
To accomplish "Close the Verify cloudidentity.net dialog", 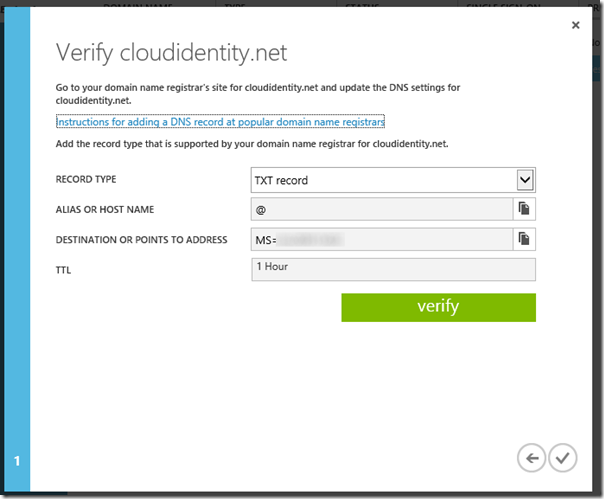I will pyautogui.click(x=575, y=25).
